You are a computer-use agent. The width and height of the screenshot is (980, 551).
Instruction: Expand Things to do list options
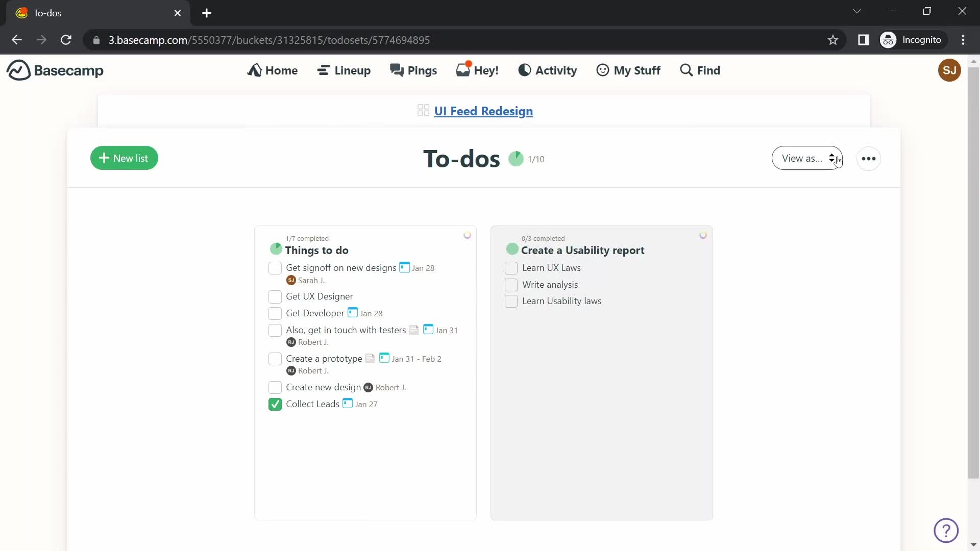[467, 235]
